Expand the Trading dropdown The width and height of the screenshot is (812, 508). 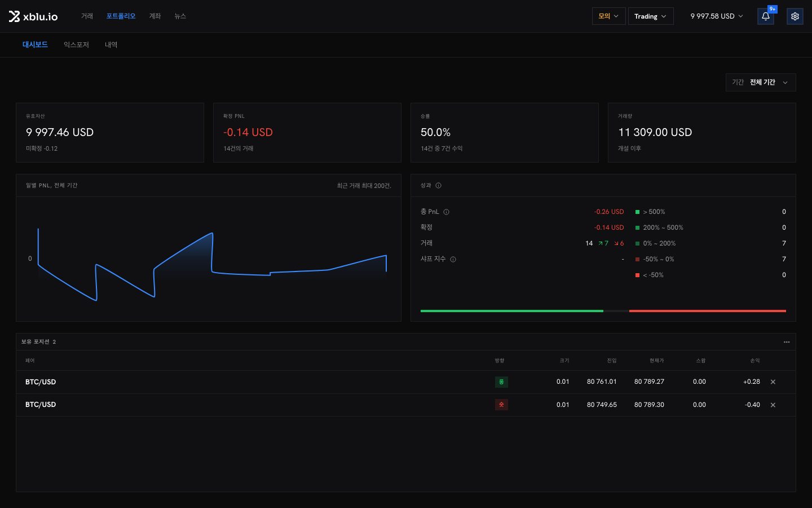[651, 16]
